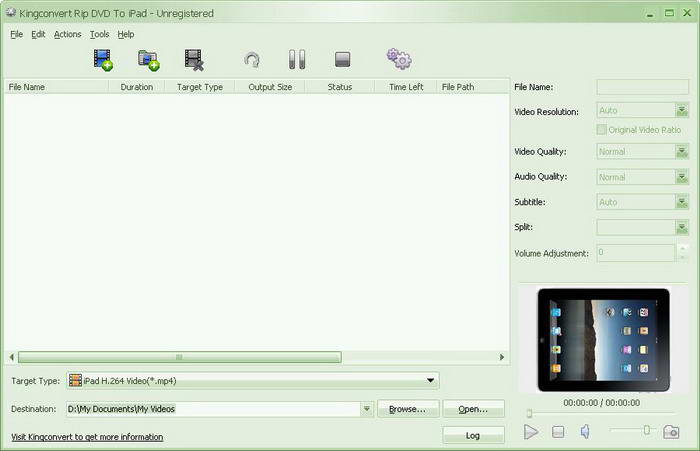Click the Open... button
700x451 pixels.
(473, 409)
